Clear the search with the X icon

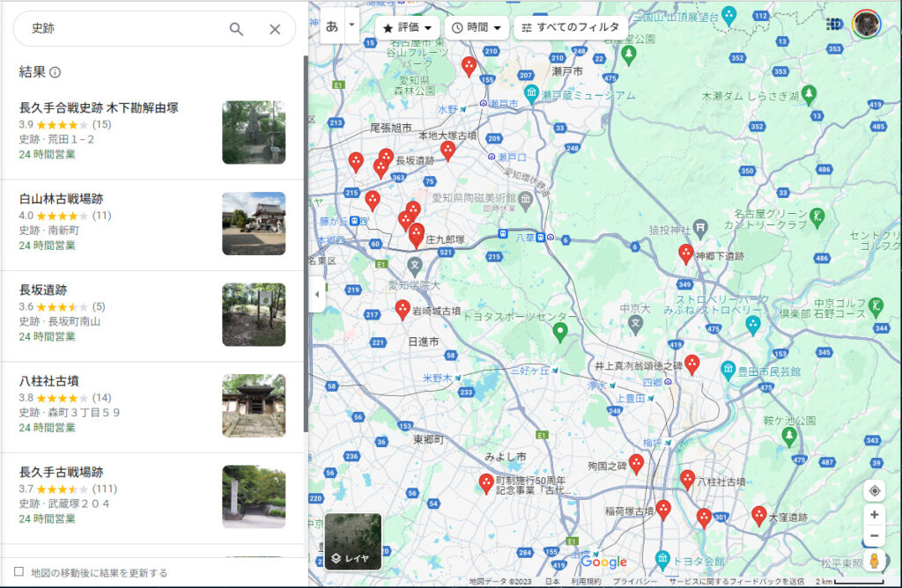pyautogui.click(x=275, y=29)
